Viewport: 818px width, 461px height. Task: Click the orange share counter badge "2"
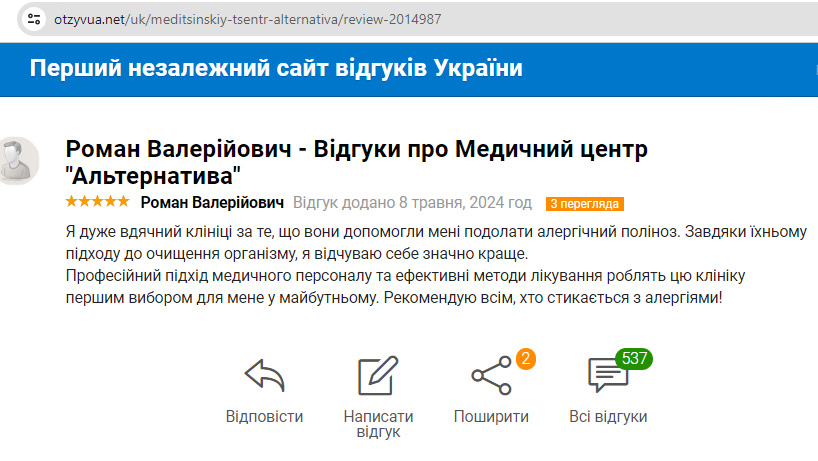(x=525, y=358)
